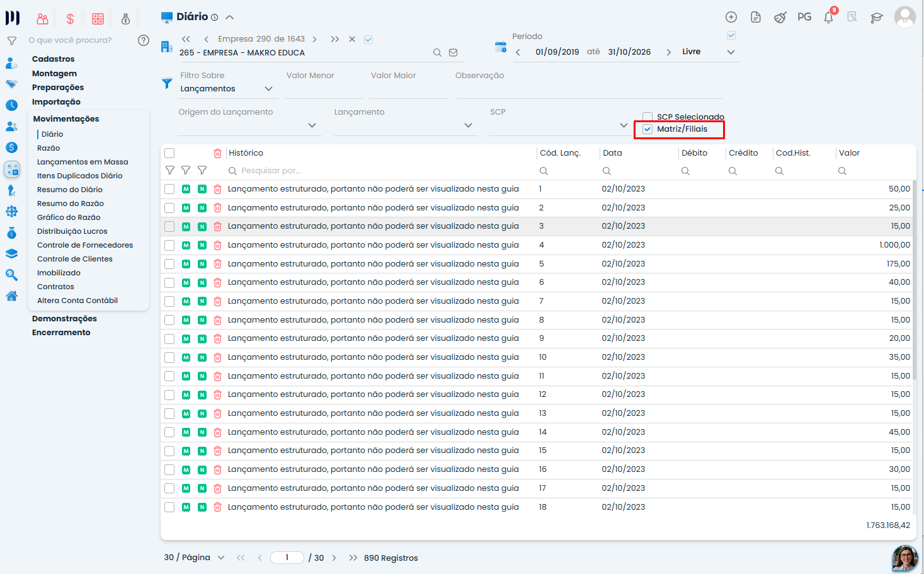Open the 30 / Página size dropdown
This screenshot has width=924, height=574.
pyautogui.click(x=194, y=558)
